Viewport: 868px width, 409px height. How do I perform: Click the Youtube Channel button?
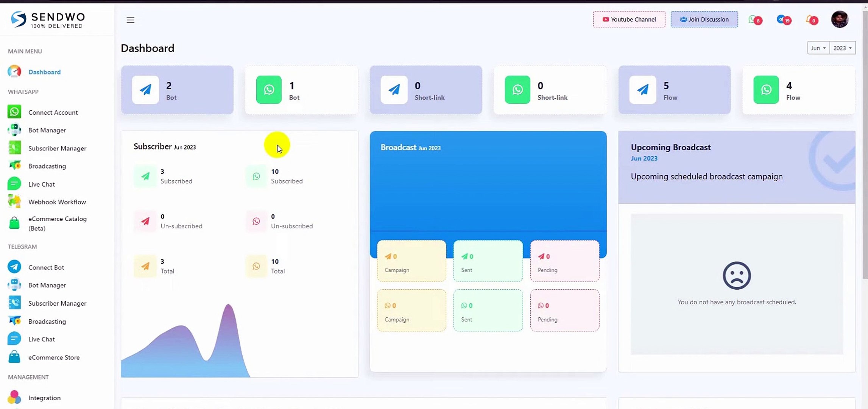coord(629,19)
